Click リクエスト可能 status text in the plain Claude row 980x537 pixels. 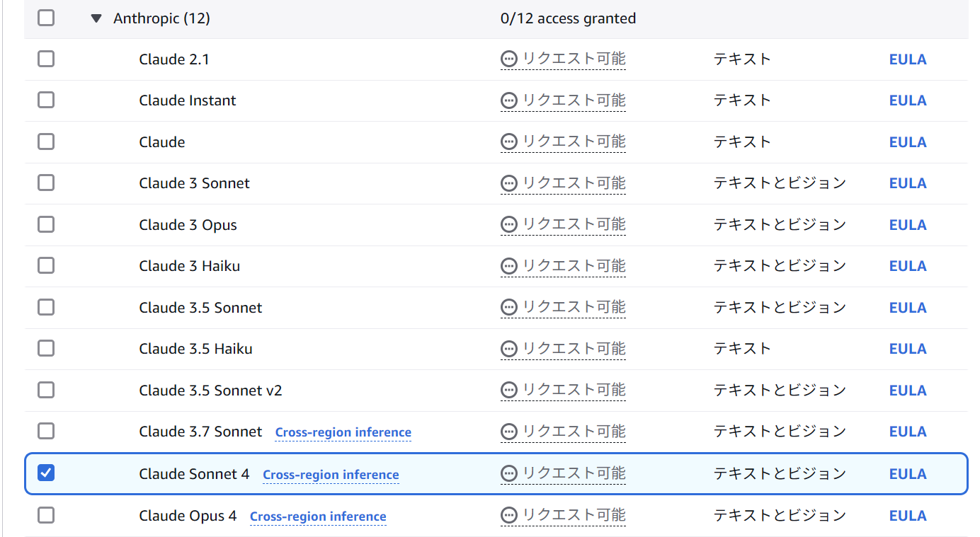point(574,142)
